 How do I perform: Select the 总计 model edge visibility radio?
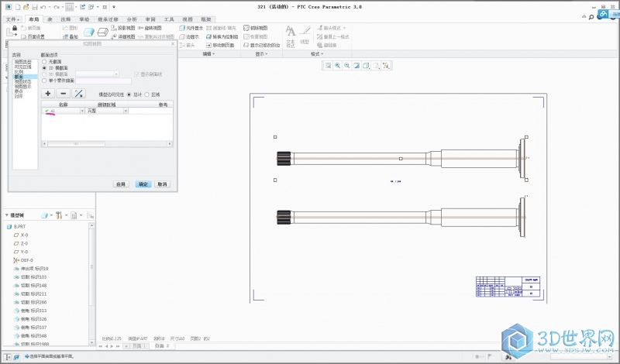click(x=129, y=94)
